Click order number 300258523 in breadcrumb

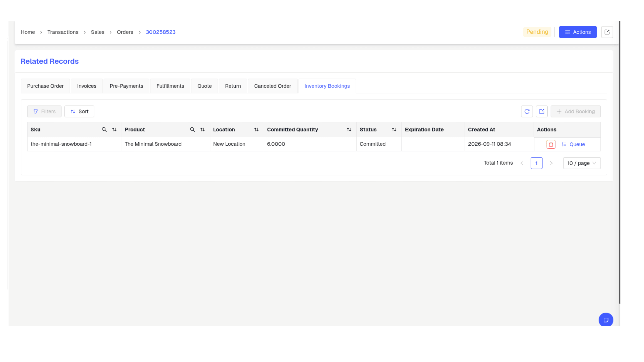click(x=160, y=32)
